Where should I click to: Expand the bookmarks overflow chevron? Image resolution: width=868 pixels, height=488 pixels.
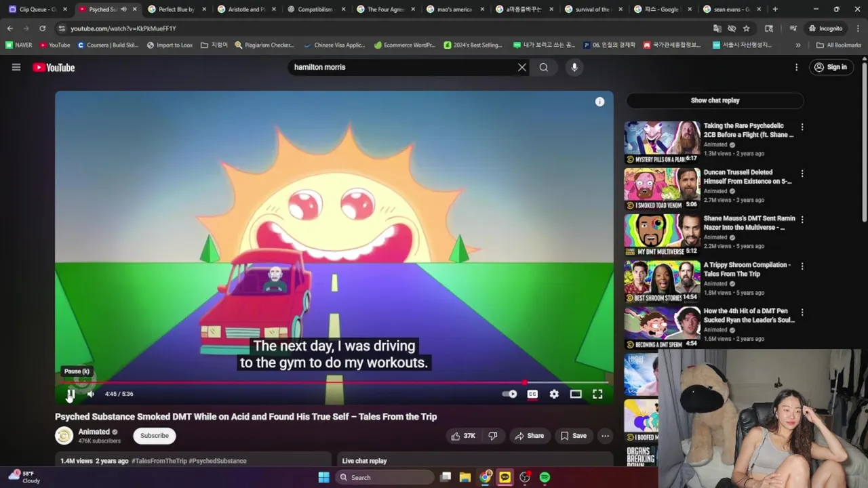(x=798, y=45)
